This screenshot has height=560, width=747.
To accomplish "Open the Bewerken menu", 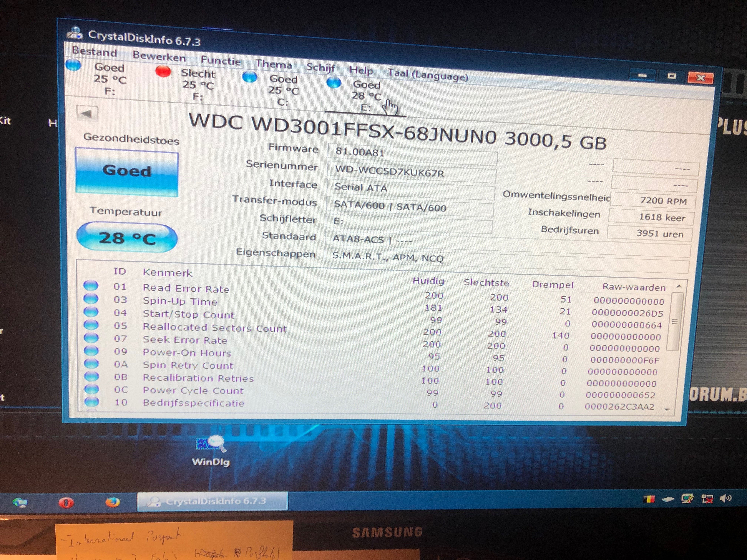I will [159, 56].
